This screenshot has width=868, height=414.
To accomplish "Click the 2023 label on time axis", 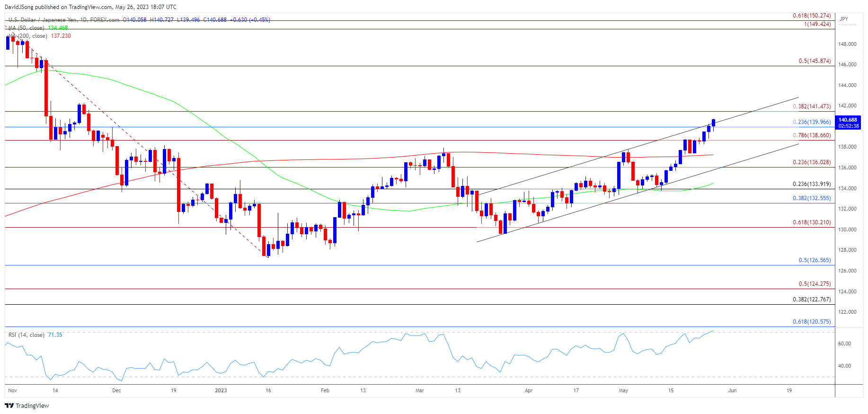I will (x=221, y=390).
